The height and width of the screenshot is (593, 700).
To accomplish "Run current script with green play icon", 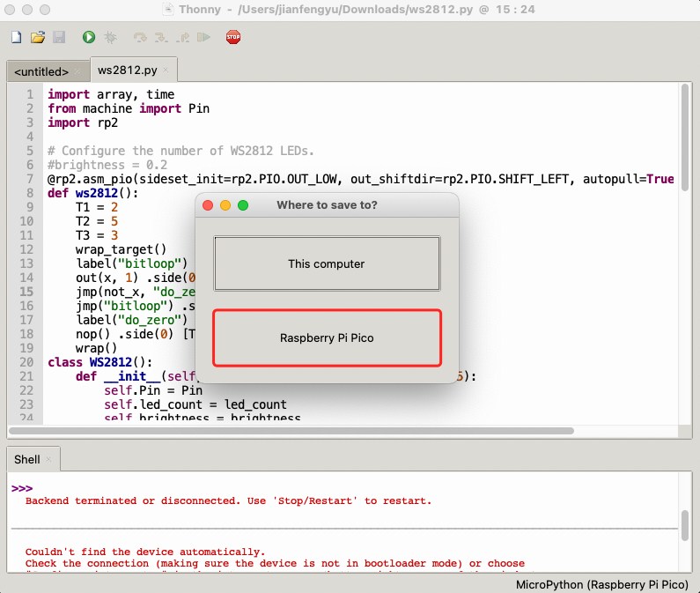I will coord(89,37).
